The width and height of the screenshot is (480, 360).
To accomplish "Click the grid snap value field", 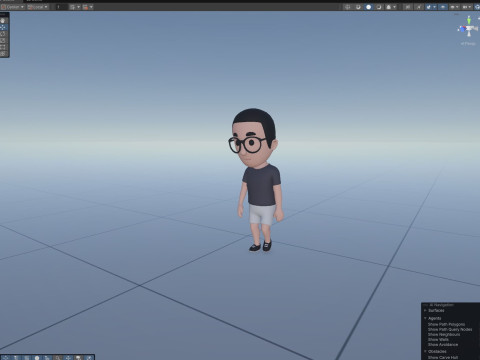I will (x=62, y=7).
